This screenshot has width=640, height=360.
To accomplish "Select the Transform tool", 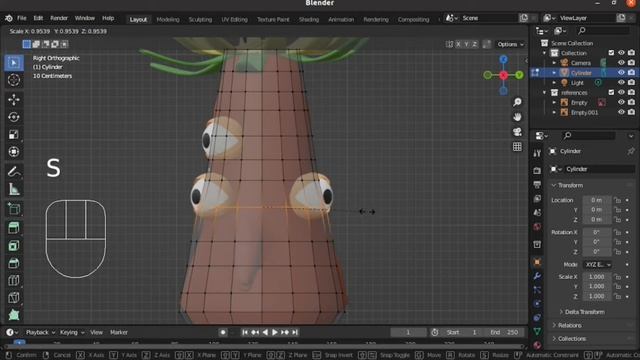I will point(14,152).
